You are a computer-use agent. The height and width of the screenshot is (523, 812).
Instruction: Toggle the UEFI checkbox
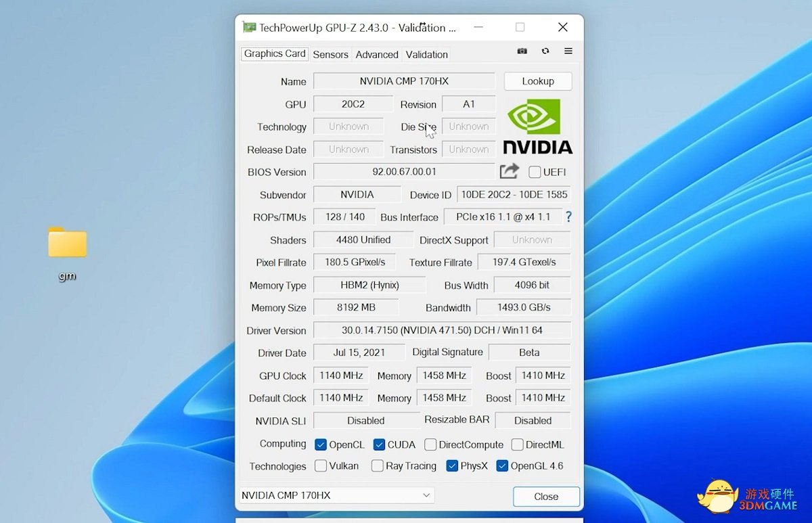(x=535, y=172)
